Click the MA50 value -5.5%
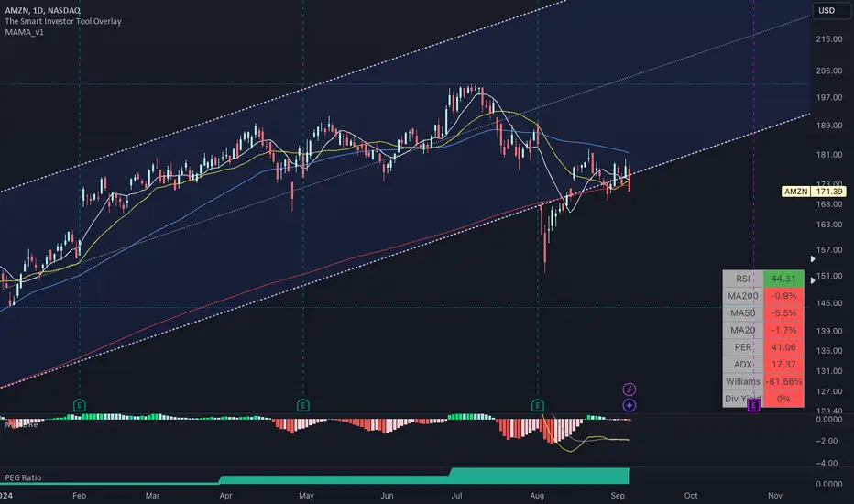The image size is (854, 504). tap(783, 312)
